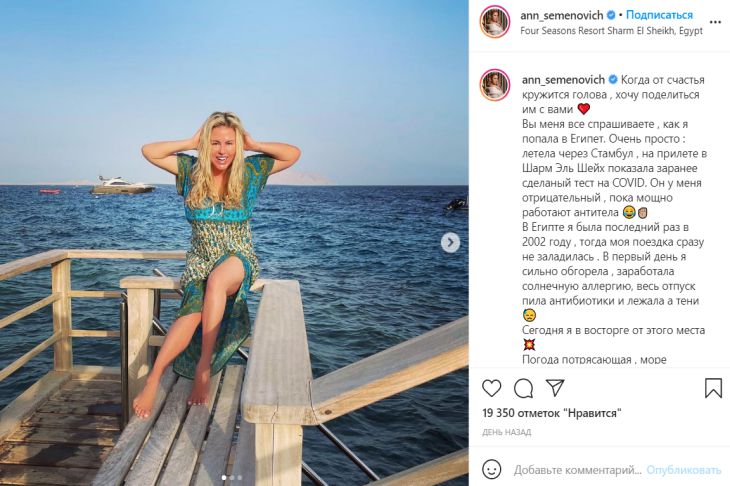Focus the Добавьте комментарий input field
The width and height of the screenshot is (730, 486).
(x=576, y=470)
